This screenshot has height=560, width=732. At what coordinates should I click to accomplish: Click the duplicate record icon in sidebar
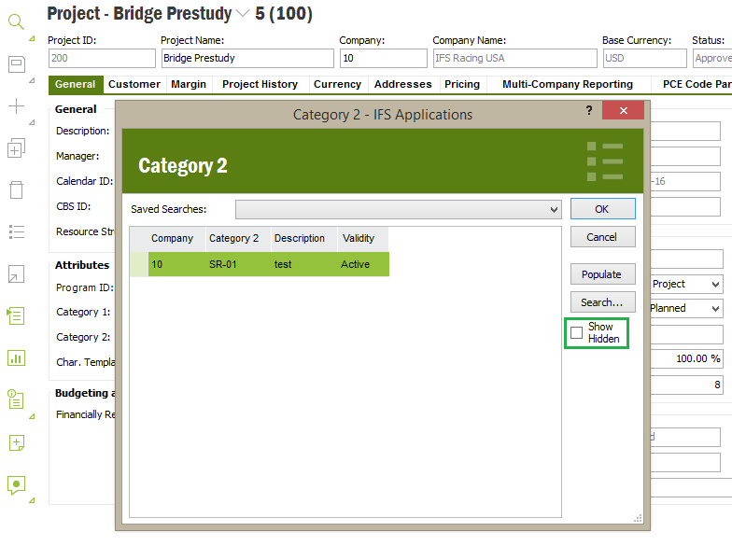[17, 147]
